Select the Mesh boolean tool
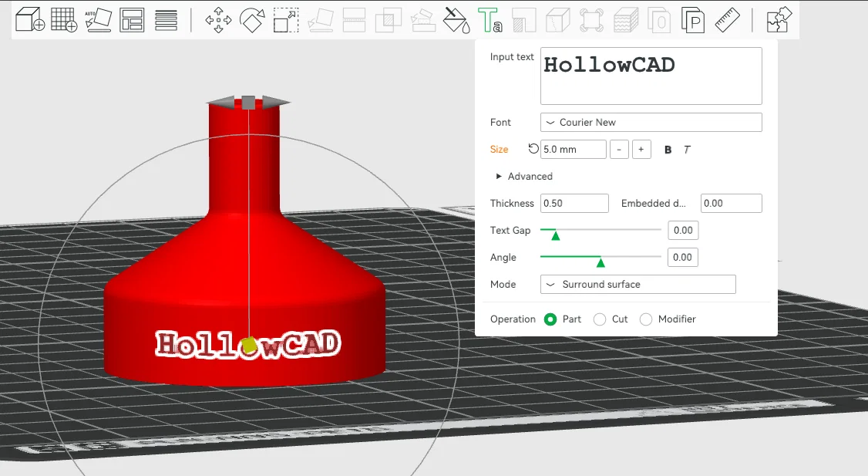Screen dimensions: 868x476 pos(389,21)
